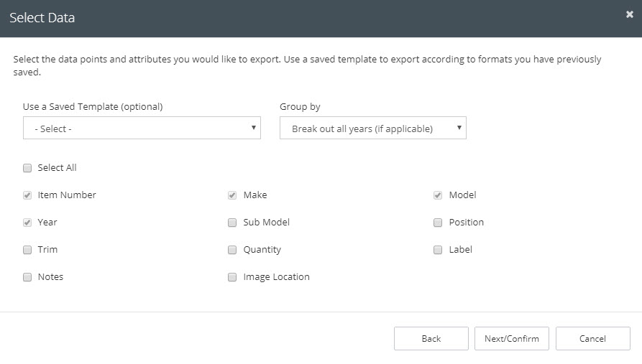642x364 pixels.
Task: Check the Select All checkbox
Action: point(27,168)
